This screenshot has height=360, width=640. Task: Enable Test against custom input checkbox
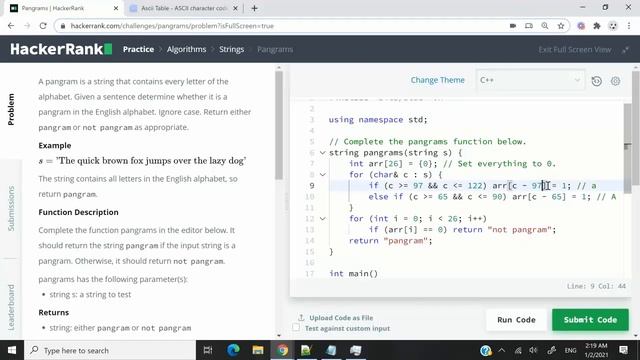tap(296, 327)
